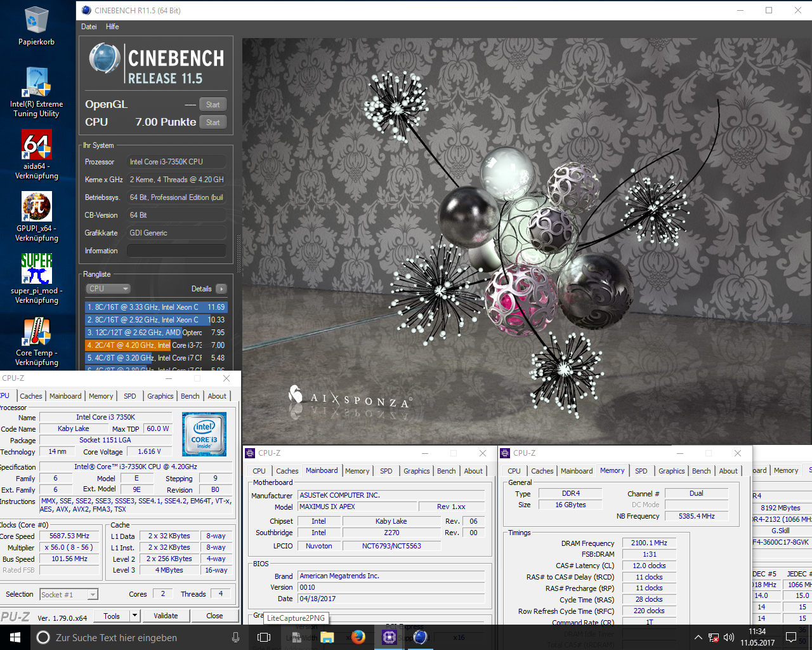The height and width of the screenshot is (650, 812).
Task: Switch to Cinebench taskbar icon
Action: click(x=420, y=637)
